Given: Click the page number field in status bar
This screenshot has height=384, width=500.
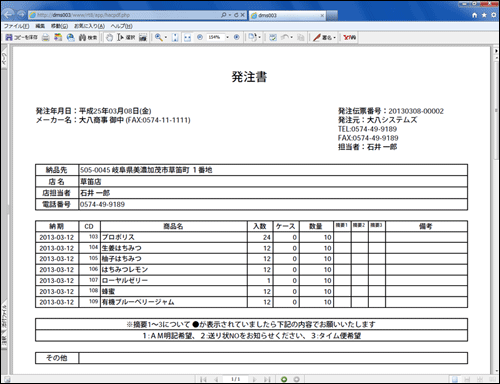Looking at the screenshot, I should 235,379.
